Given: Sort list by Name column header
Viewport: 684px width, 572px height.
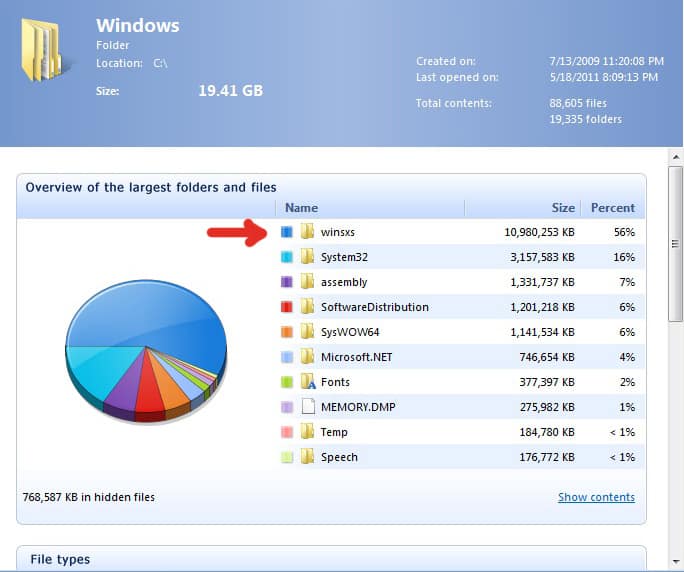Looking at the screenshot, I should pyautogui.click(x=301, y=208).
